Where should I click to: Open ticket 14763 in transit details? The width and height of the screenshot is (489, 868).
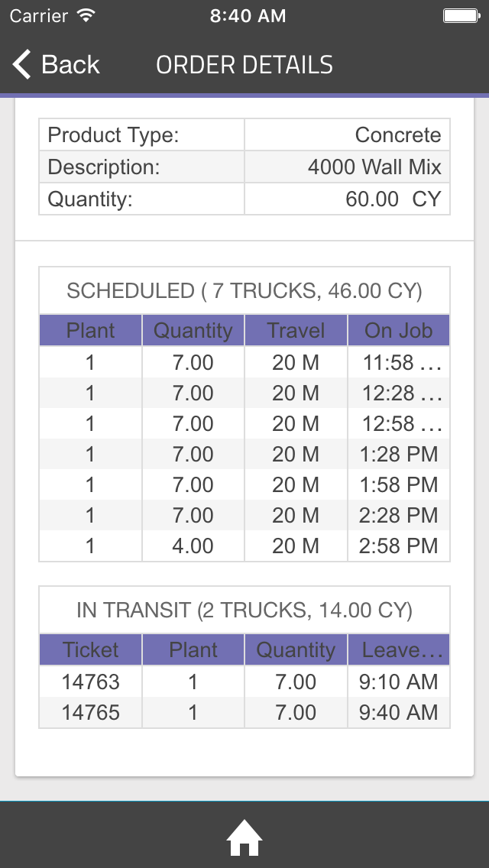pos(89,682)
